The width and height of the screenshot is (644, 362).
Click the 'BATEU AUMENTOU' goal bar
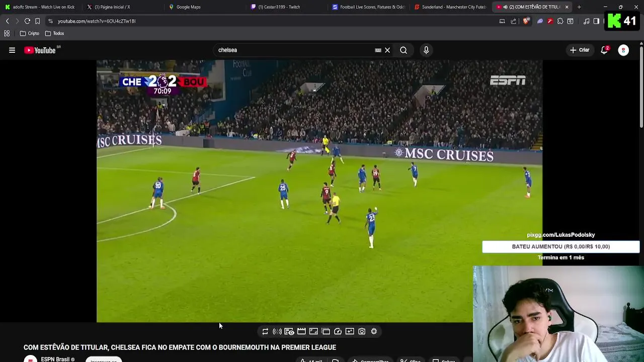pyautogui.click(x=560, y=246)
